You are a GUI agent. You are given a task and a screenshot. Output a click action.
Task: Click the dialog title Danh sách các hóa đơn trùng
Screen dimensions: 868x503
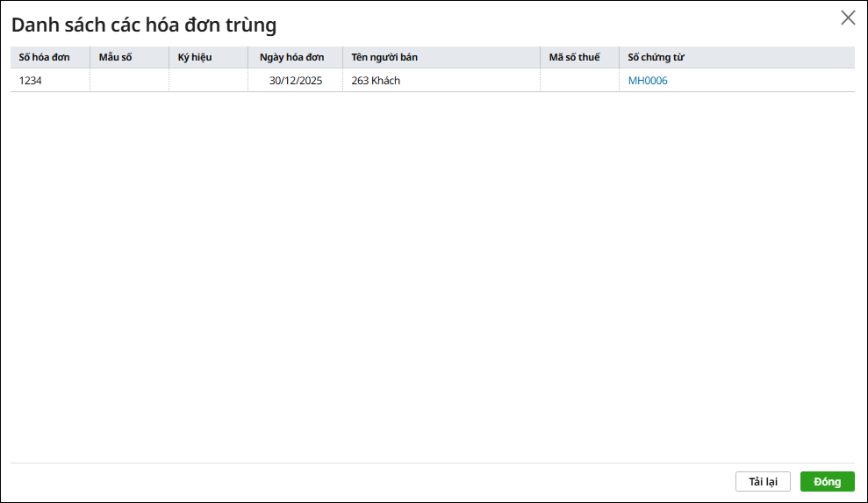[x=144, y=25]
